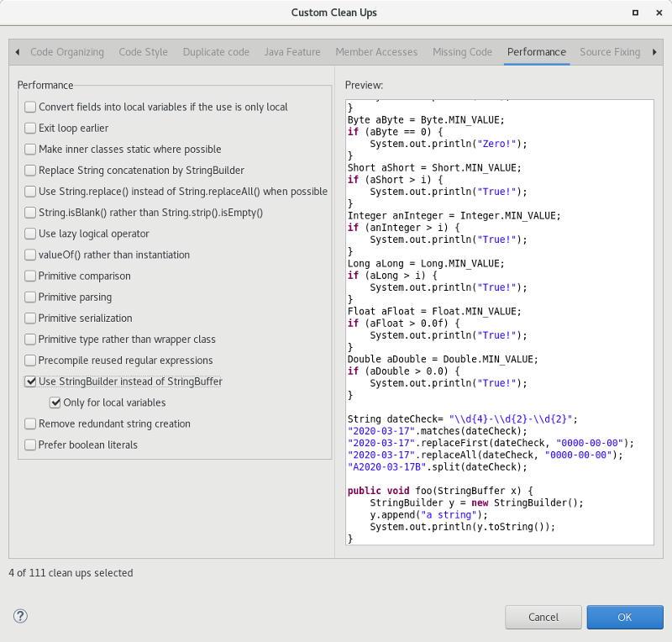Go to the Duplicate code tab
The image size is (672, 642).
[216, 52]
